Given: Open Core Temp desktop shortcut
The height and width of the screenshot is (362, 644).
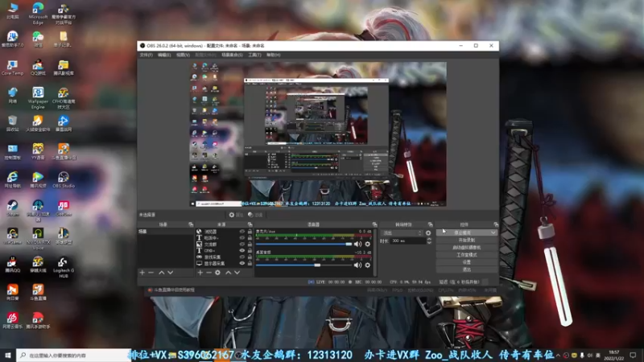Looking at the screenshot, I should click(x=12, y=68).
